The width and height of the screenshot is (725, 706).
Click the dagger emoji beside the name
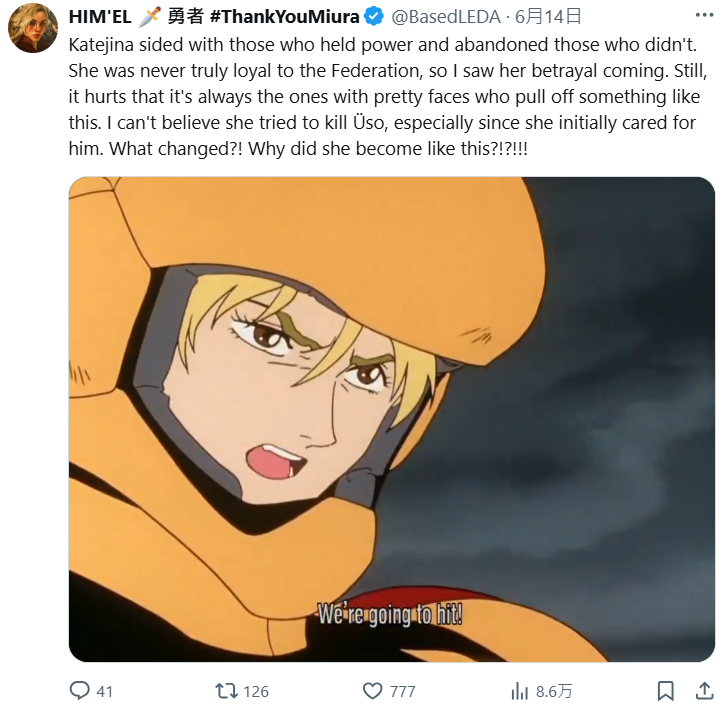tap(149, 17)
